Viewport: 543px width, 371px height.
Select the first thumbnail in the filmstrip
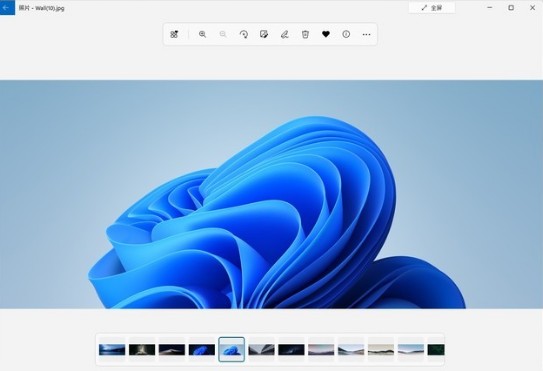(112, 350)
